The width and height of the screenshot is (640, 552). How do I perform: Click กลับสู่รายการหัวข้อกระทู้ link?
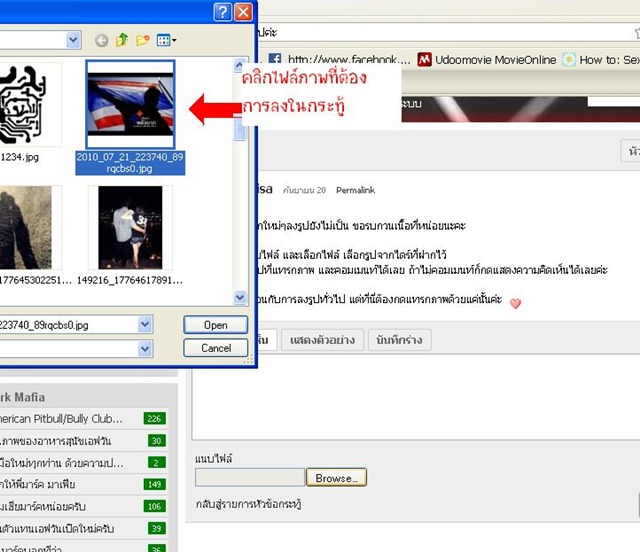coord(248,504)
